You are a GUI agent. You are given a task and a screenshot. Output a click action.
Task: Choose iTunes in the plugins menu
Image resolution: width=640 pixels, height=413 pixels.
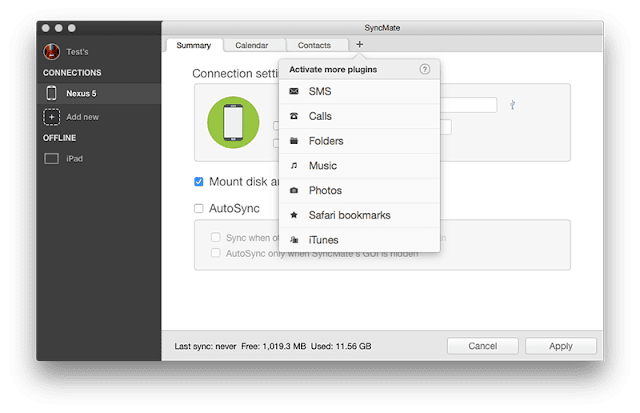323,240
